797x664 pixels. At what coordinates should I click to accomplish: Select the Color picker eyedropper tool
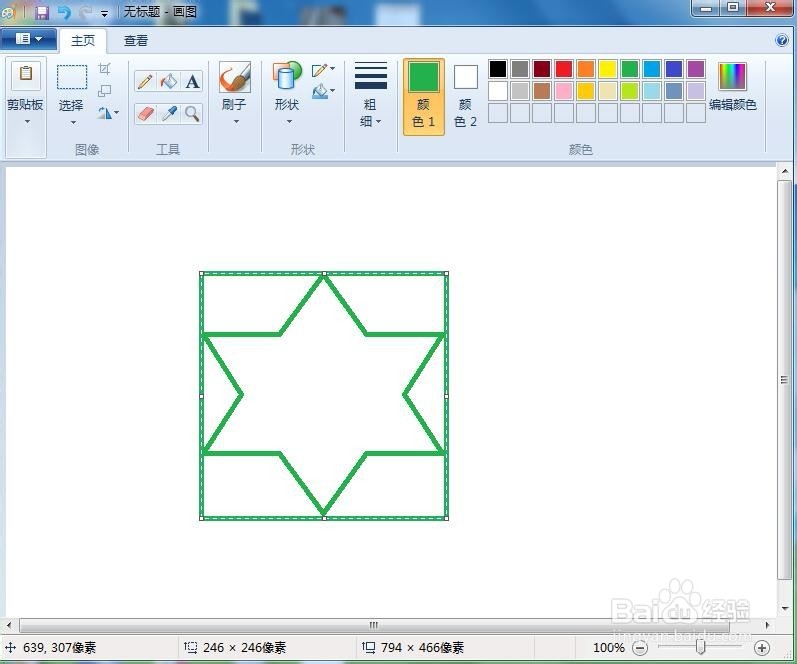click(x=169, y=113)
